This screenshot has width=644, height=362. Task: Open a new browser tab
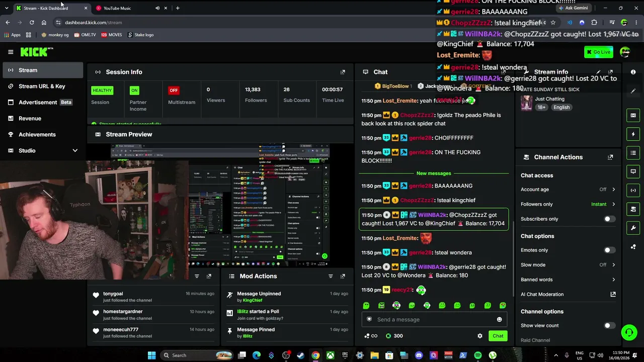[x=178, y=8]
